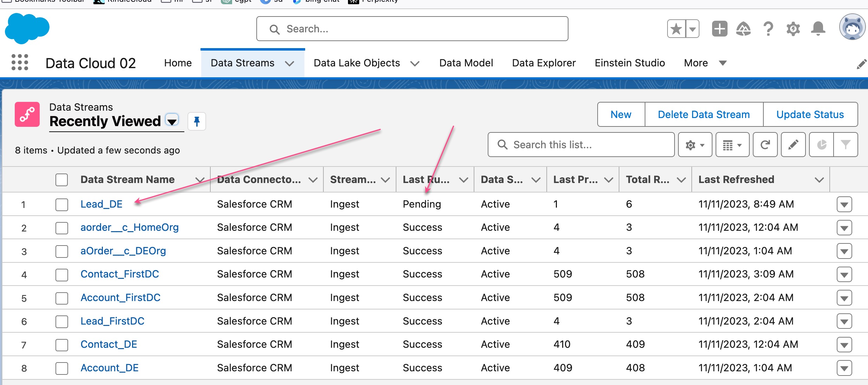Viewport: 868px width, 385px height.
Task: Refresh the Data Streams list
Action: click(x=765, y=145)
